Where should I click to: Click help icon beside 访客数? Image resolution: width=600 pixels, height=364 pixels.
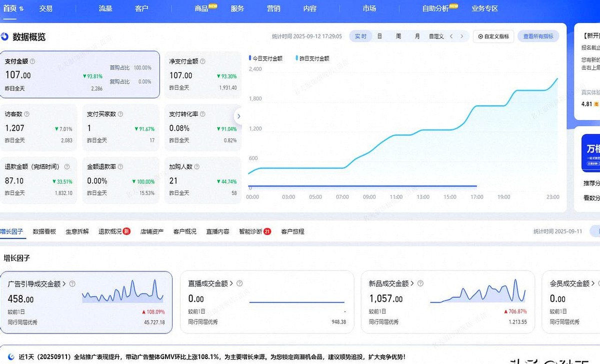tap(26, 114)
